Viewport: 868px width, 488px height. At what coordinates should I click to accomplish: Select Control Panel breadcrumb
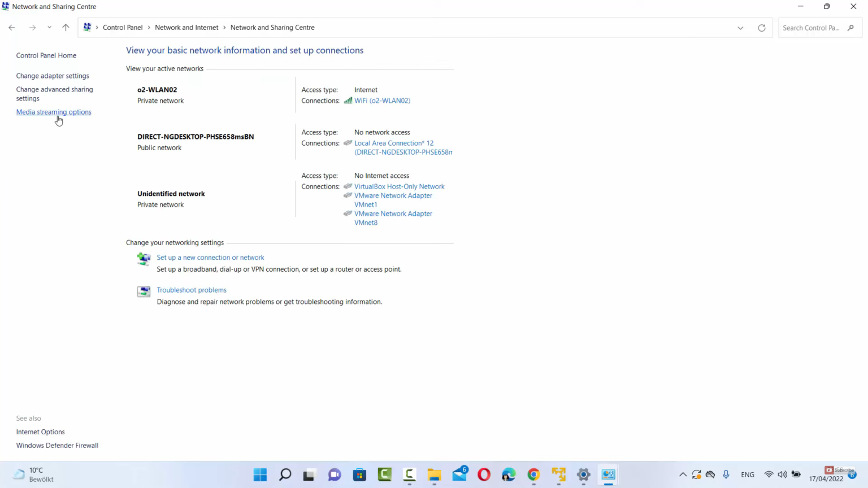coord(123,28)
